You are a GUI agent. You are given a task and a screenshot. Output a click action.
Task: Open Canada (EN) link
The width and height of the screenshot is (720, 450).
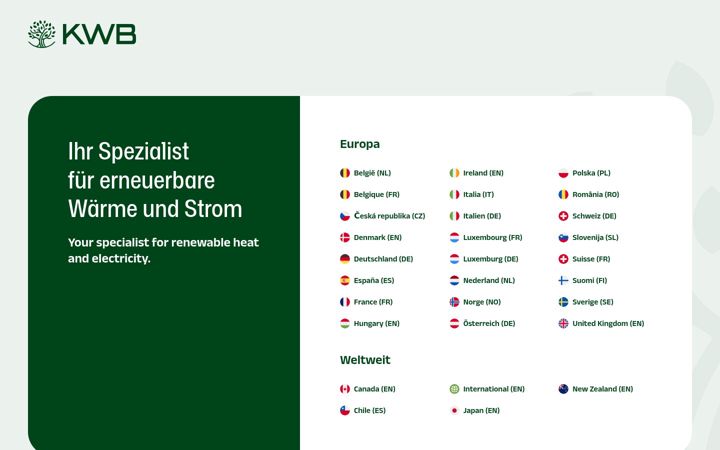click(374, 389)
